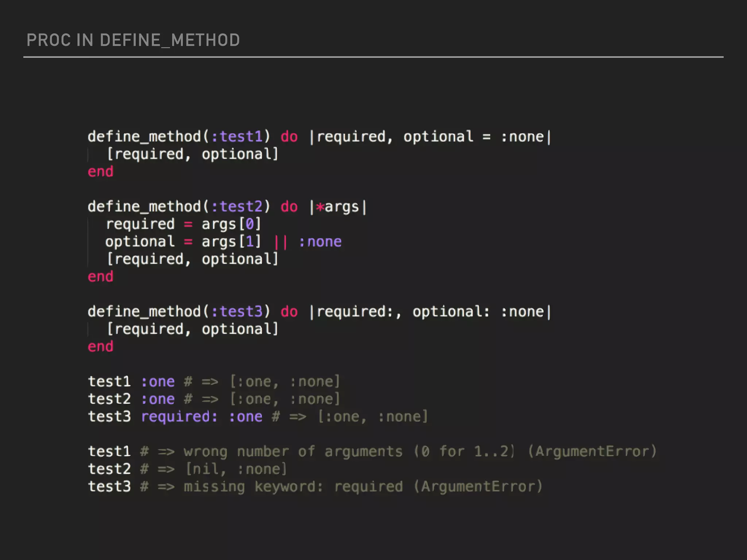Click the 'wrong number of arguments' error line
Screen dimensions: 747x560
pos(372,452)
